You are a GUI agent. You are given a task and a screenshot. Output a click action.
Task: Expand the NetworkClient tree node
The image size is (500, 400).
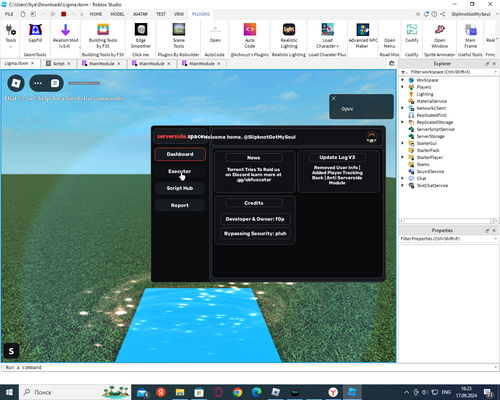pyautogui.click(x=402, y=108)
